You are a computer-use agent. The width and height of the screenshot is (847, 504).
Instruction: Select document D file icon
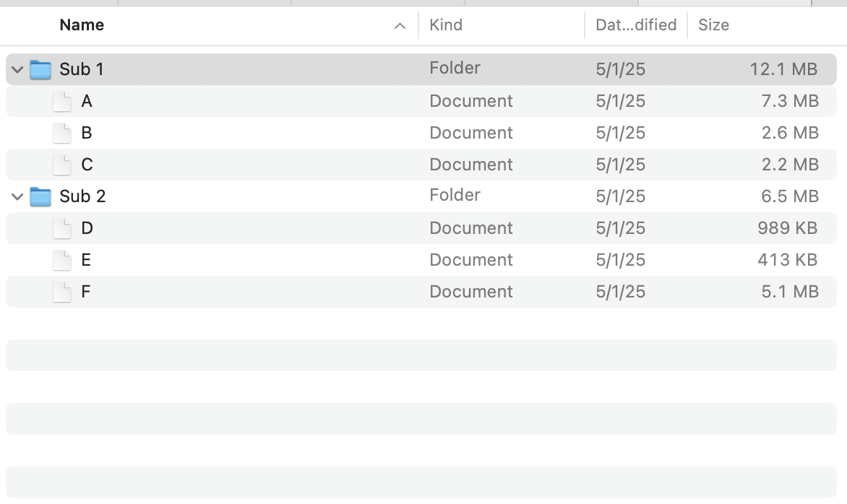tap(62, 228)
